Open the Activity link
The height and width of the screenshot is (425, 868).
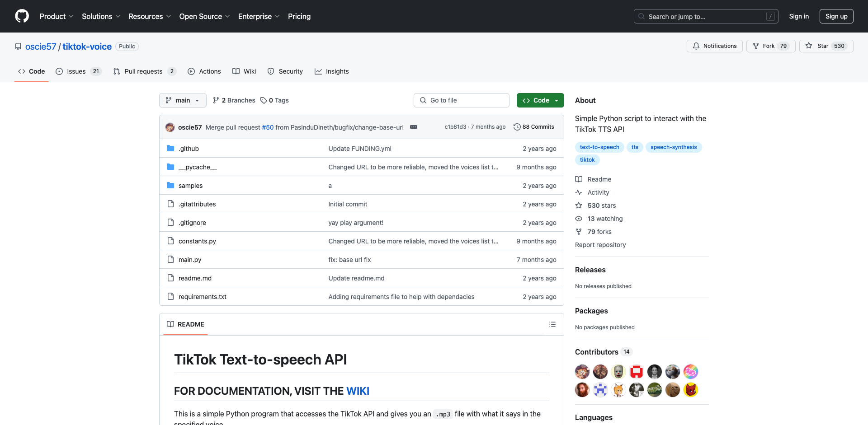(x=592, y=192)
